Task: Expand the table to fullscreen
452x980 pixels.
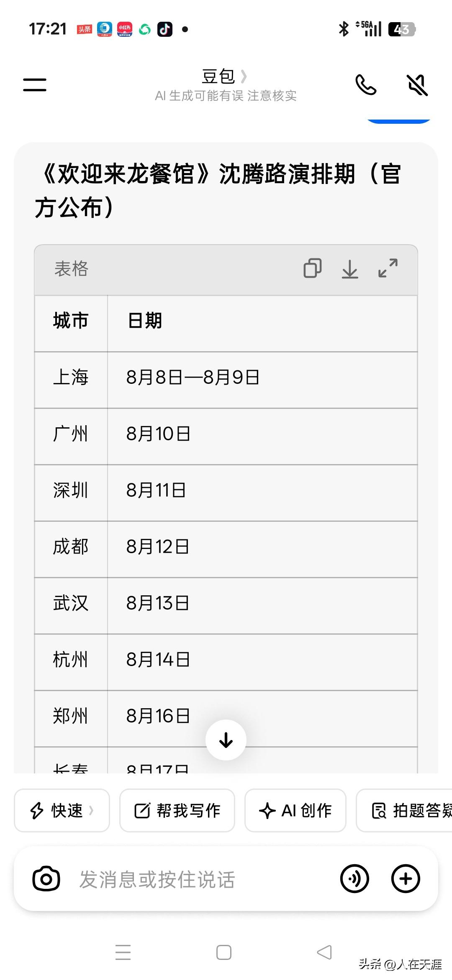Action: pos(388,268)
